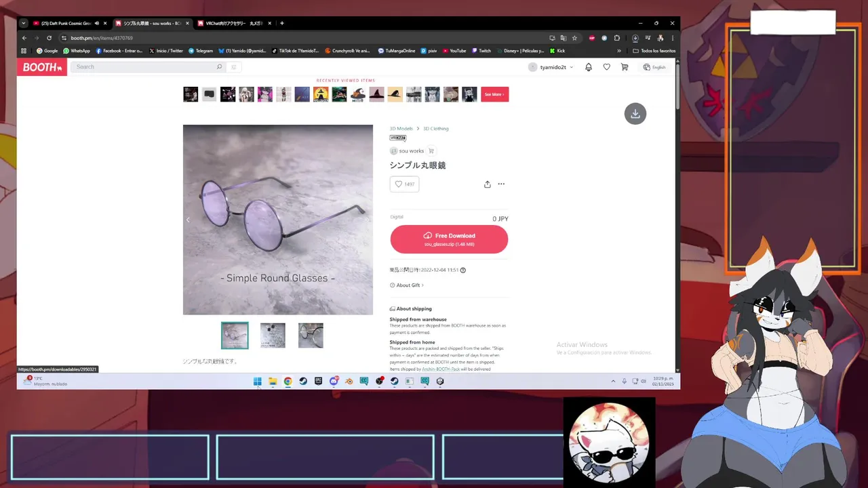868x488 pixels.
Task: Open the taskbar clock and date
Action: click(x=663, y=382)
